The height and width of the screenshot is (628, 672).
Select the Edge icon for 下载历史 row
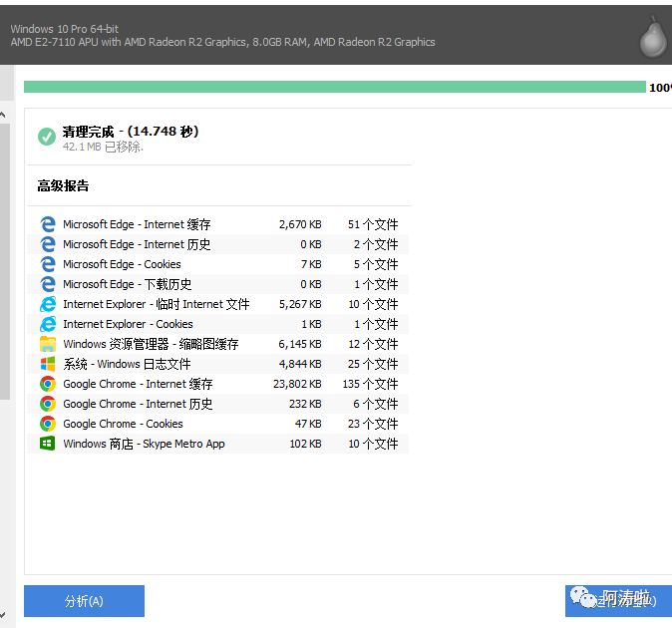(48, 284)
